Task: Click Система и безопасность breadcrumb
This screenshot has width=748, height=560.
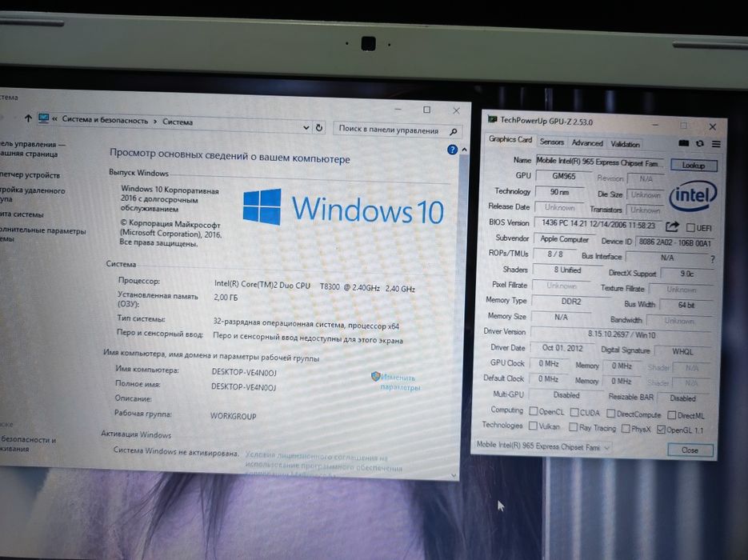Action: (105, 120)
